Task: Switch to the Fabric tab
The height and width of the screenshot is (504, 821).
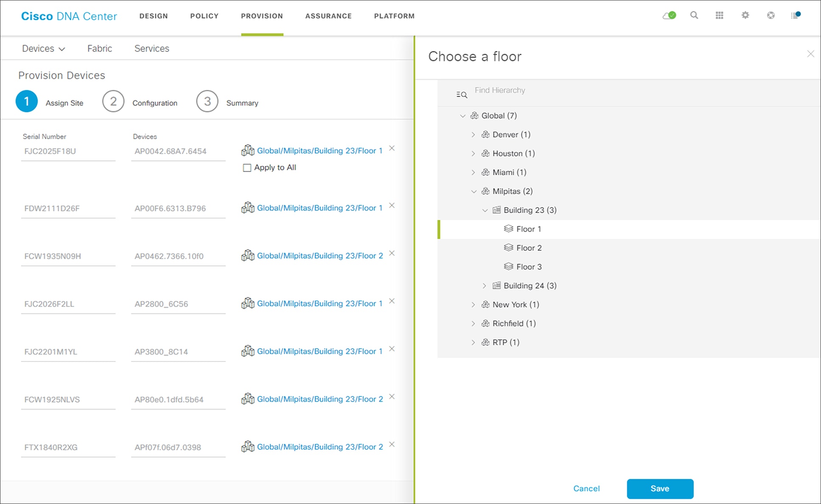Action: tap(100, 48)
